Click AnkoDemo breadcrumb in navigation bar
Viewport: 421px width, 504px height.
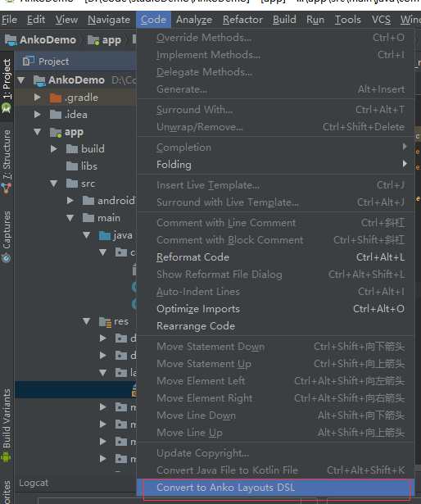(40, 40)
